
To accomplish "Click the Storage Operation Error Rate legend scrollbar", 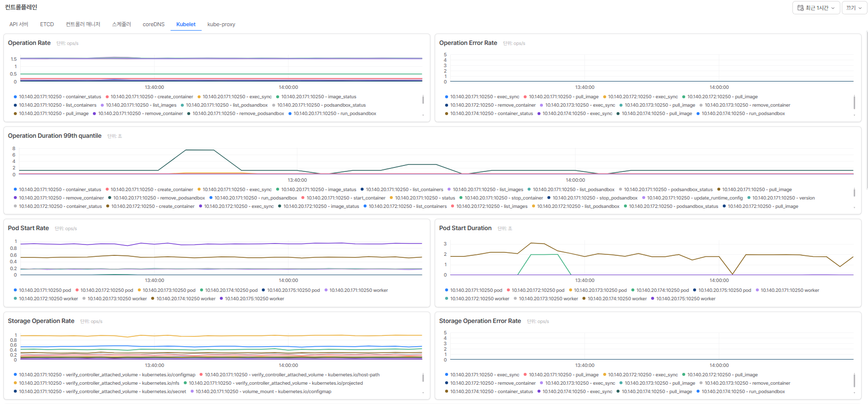I will 854,380.
